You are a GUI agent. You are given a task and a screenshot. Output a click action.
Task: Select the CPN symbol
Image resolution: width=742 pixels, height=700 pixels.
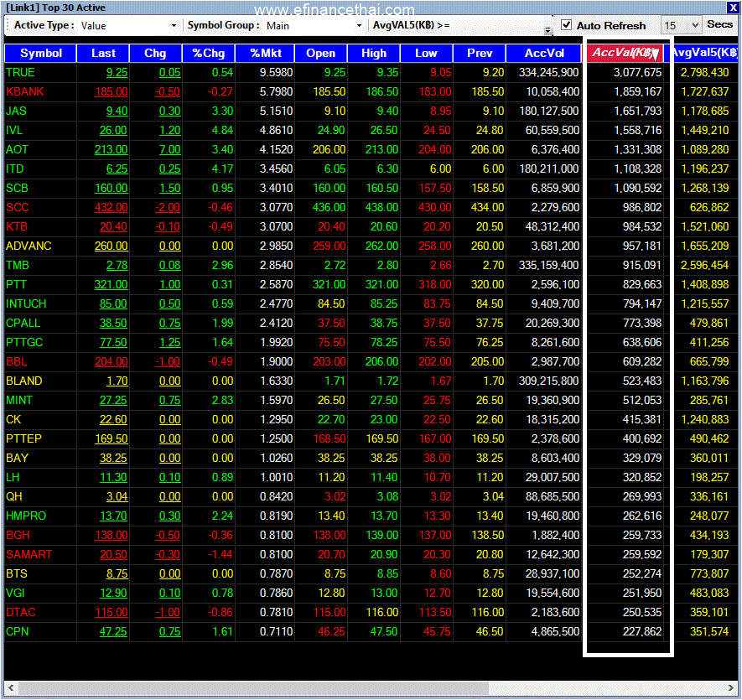tap(18, 631)
